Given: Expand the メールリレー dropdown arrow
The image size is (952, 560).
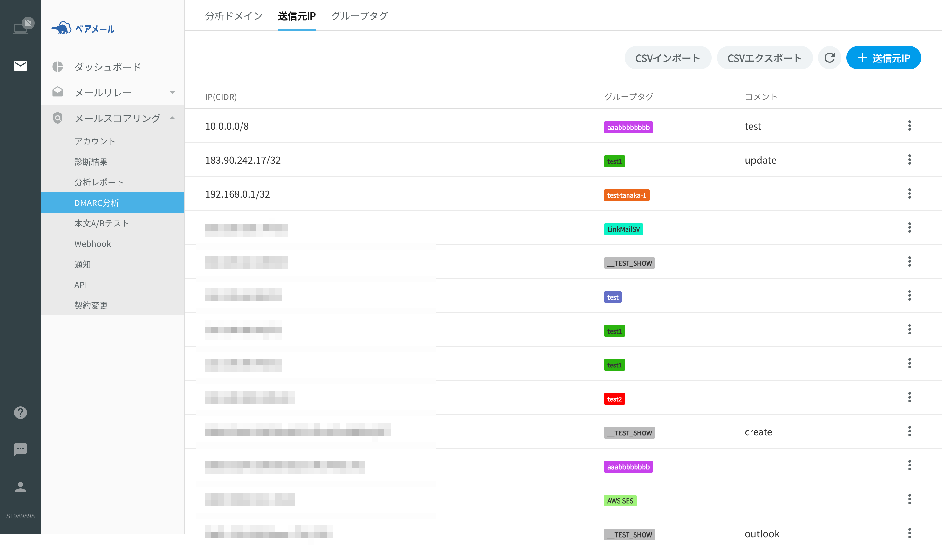Looking at the screenshot, I should pos(172,93).
